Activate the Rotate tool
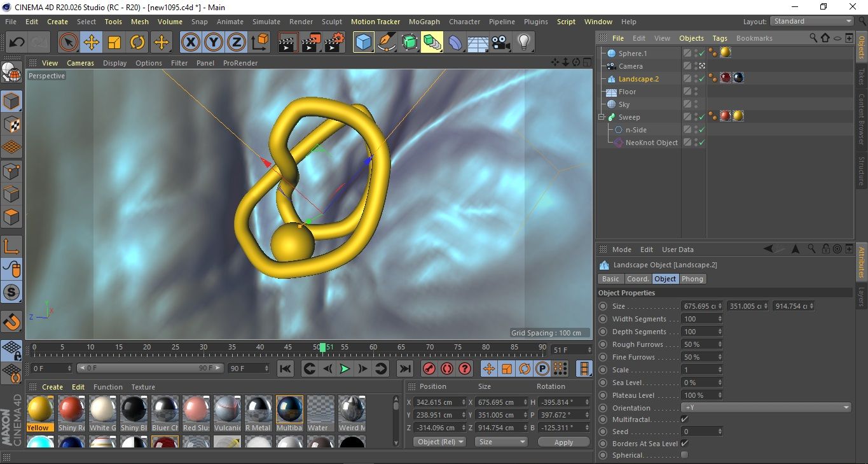 tap(137, 43)
